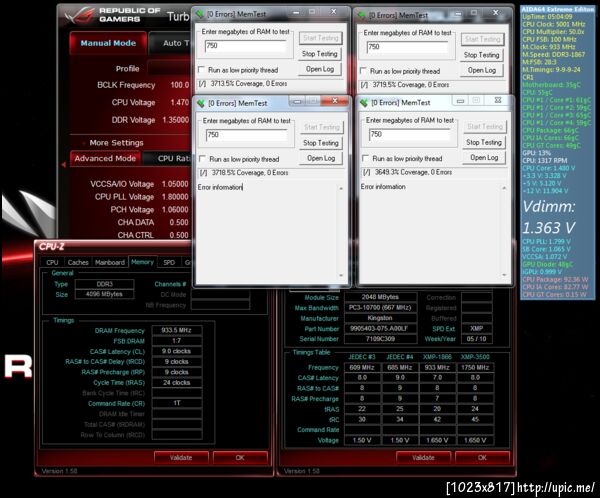
Task: Stop Testing in top-right MemTest window
Action: click(x=481, y=55)
